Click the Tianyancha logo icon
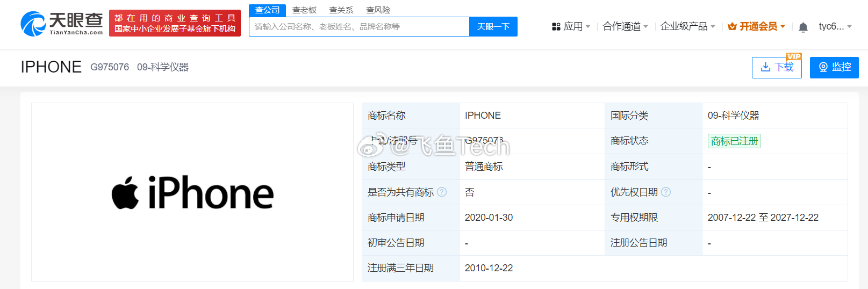The image size is (868, 289). tap(33, 24)
